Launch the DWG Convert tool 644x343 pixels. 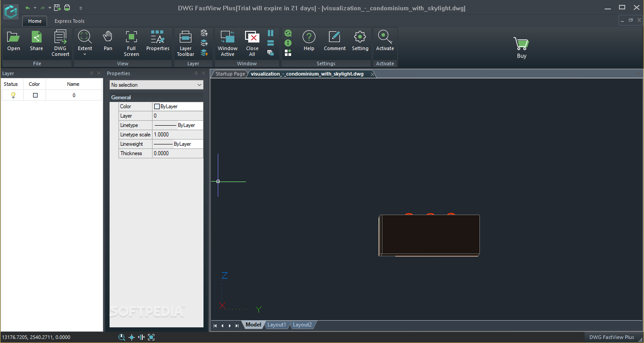pyautogui.click(x=60, y=43)
